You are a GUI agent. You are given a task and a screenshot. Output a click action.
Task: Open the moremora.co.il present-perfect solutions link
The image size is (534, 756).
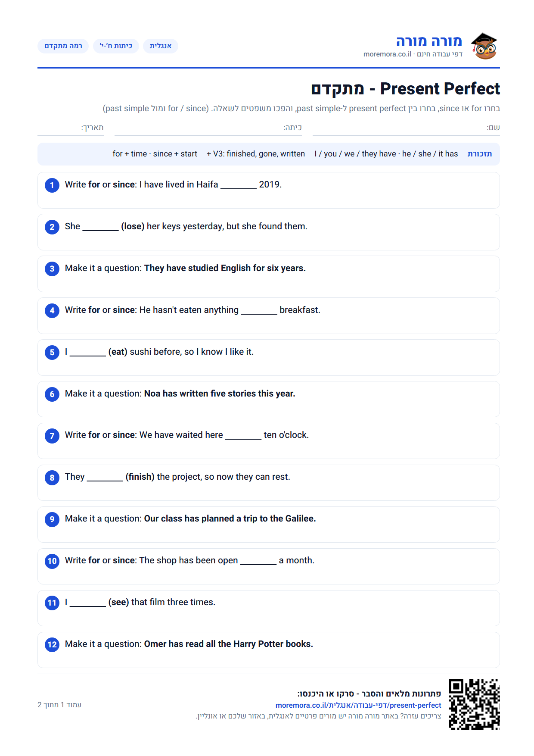[358, 705]
